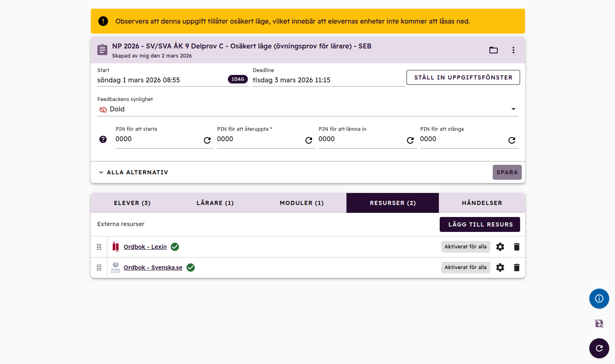The height and width of the screenshot is (364, 615).
Task: Open the Ordbok - Lexin link
Action: click(x=145, y=247)
